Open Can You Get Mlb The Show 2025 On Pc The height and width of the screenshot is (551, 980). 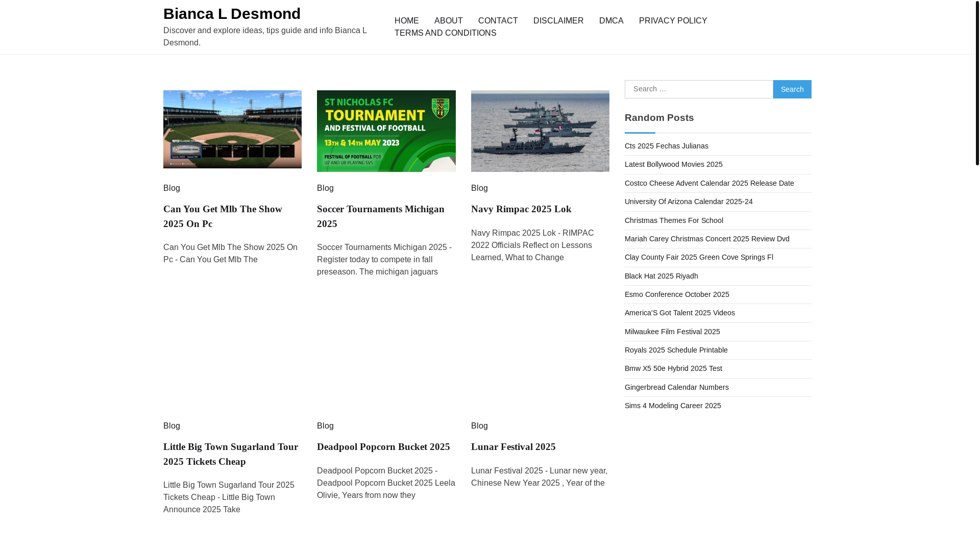[x=223, y=216]
